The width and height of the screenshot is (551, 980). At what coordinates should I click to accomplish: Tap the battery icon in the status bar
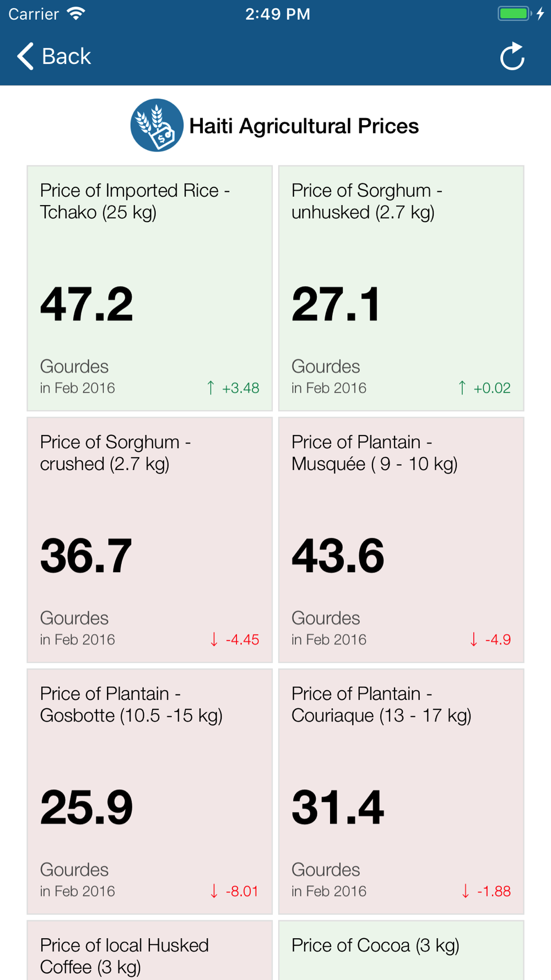click(x=515, y=14)
